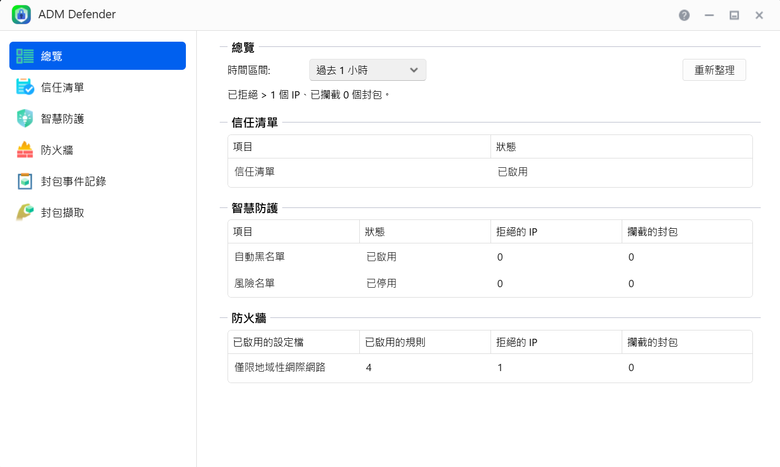The image size is (780, 467).
Task: Click 風險名單 intercepted packets value 0
Action: click(x=631, y=283)
